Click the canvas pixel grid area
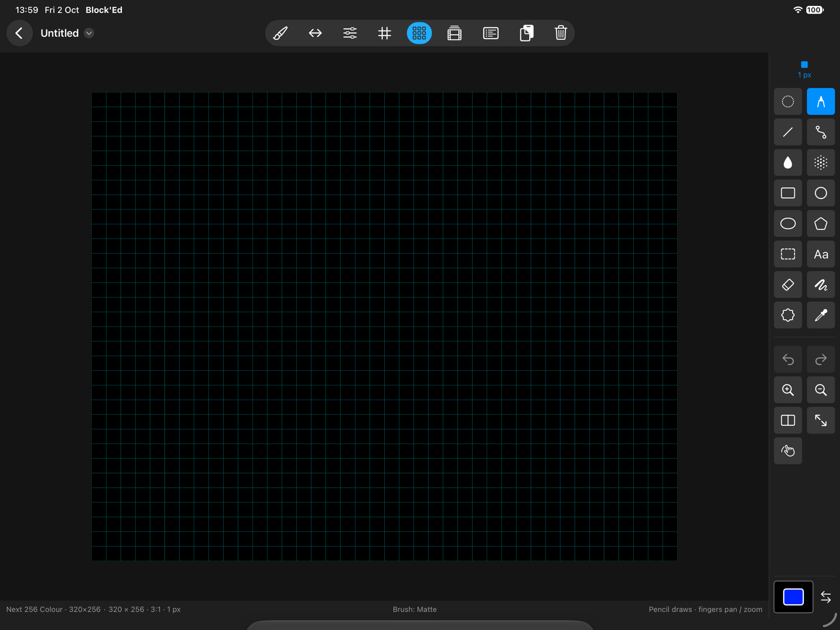 click(x=384, y=327)
